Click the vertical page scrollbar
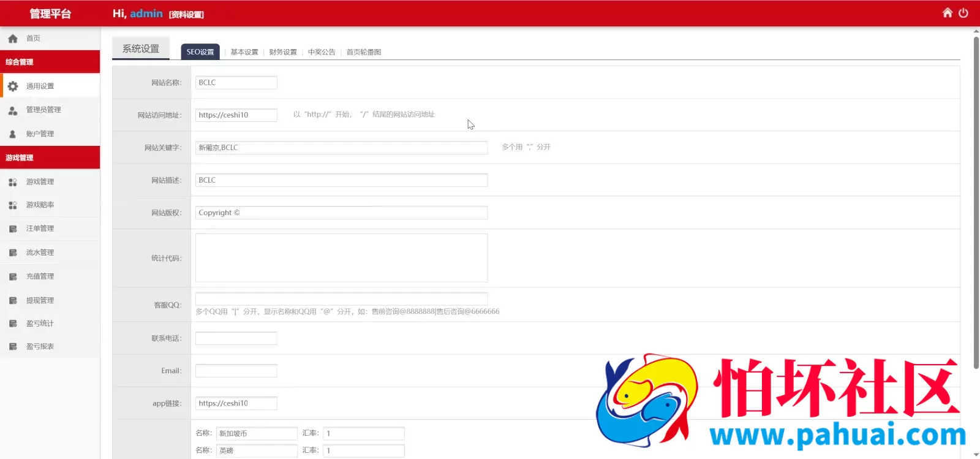 click(x=976, y=202)
